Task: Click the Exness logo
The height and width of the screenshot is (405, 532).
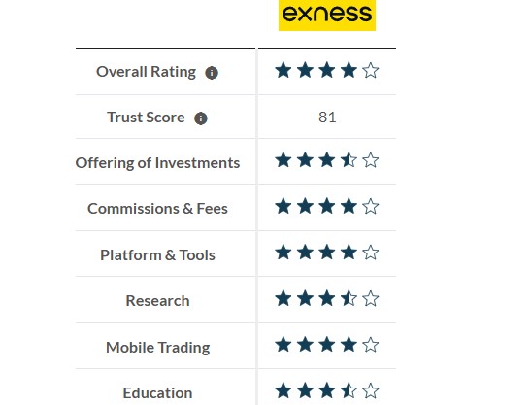Action: [x=327, y=16]
